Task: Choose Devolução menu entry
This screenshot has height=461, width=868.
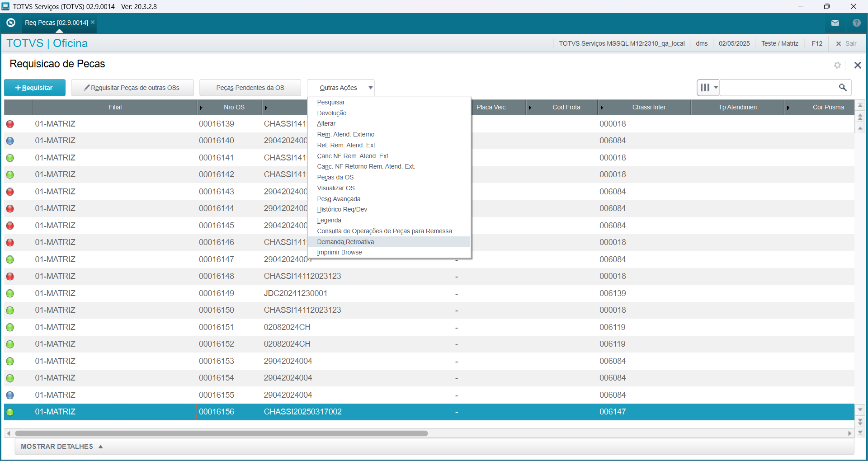Action: 389,113
